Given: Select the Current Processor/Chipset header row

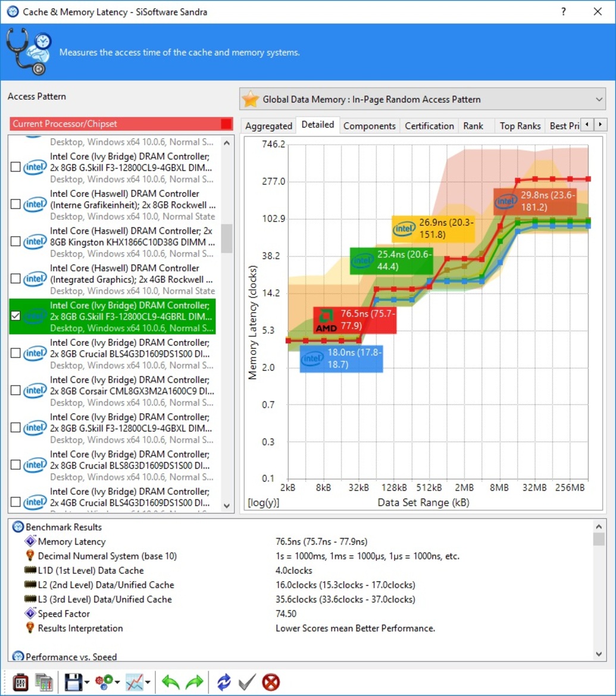Looking at the screenshot, I should (121, 124).
